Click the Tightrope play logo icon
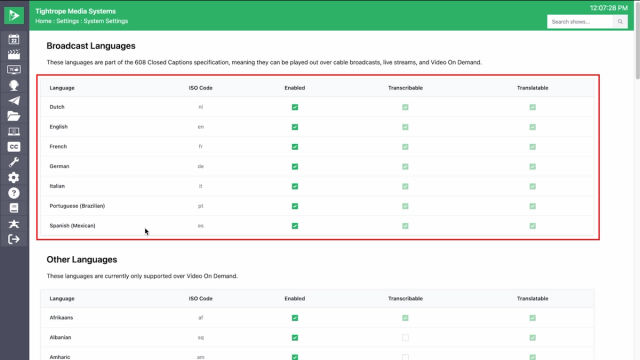 pyautogui.click(x=14, y=16)
